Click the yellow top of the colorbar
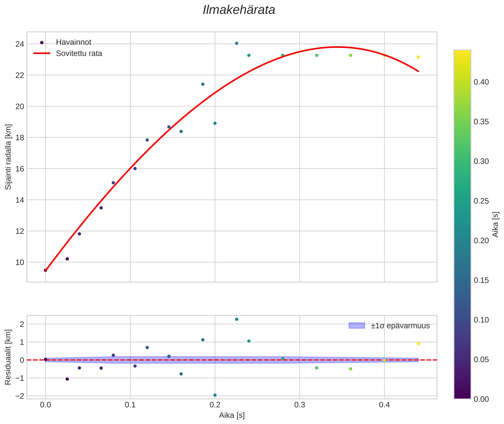504x424 pixels. (462, 53)
